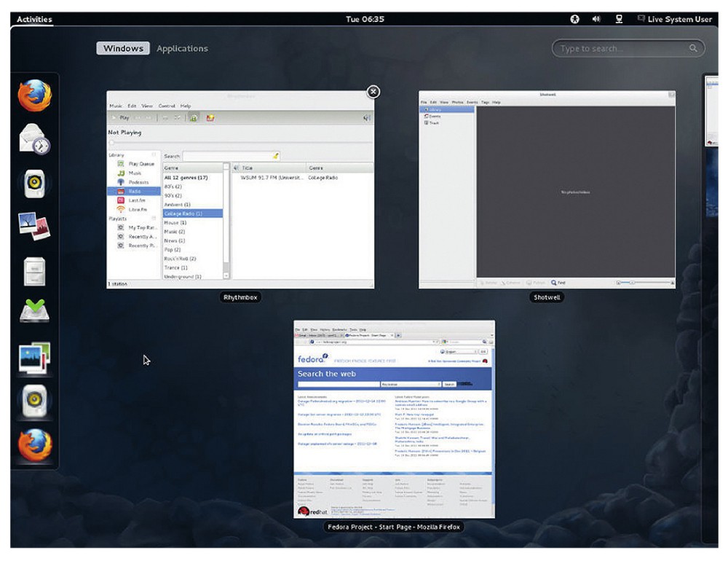Screen dimensions: 728x561
Task: Activate the Fedora Project Firefox window thumbnail
Action: pyautogui.click(x=394, y=419)
